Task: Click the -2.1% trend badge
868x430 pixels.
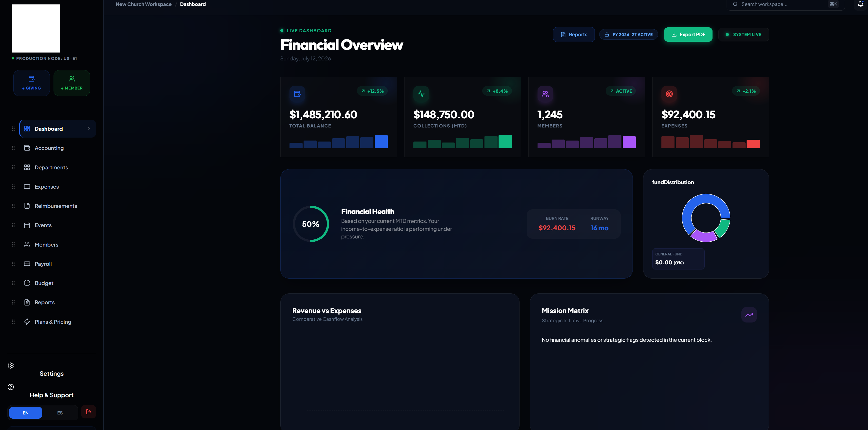Action: (746, 91)
